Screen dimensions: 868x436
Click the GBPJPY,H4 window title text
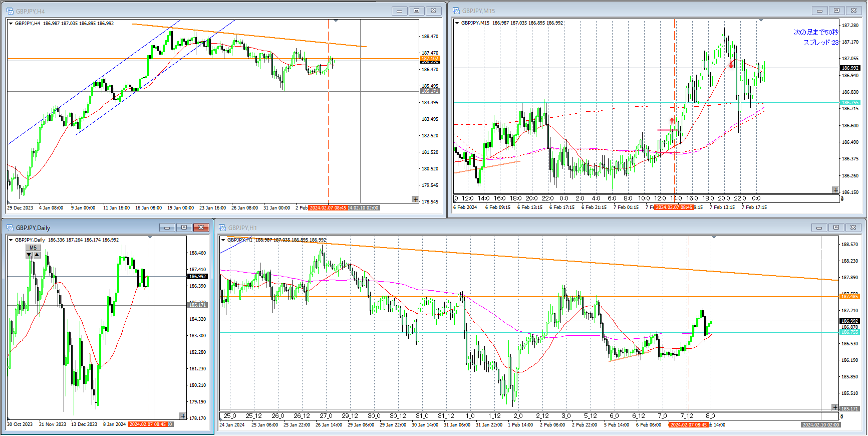pos(30,11)
